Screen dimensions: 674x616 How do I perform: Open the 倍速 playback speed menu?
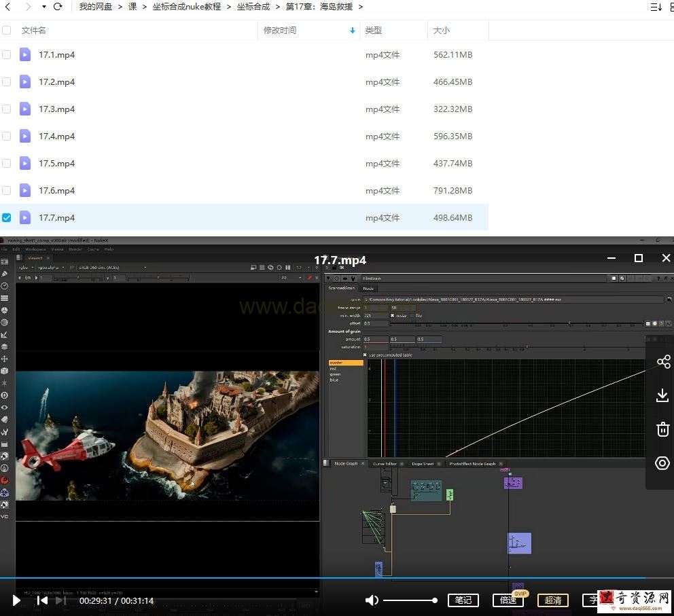(x=508, y=600)
